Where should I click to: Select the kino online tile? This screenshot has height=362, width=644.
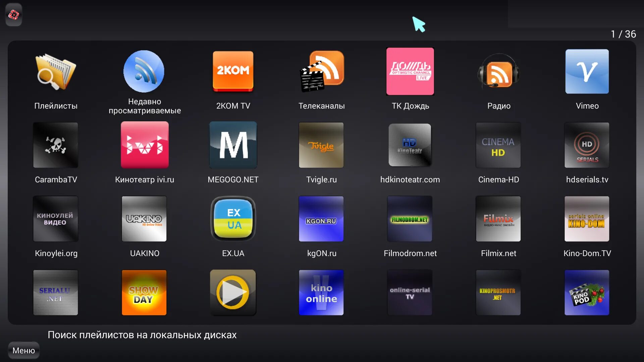click(321, 293)
